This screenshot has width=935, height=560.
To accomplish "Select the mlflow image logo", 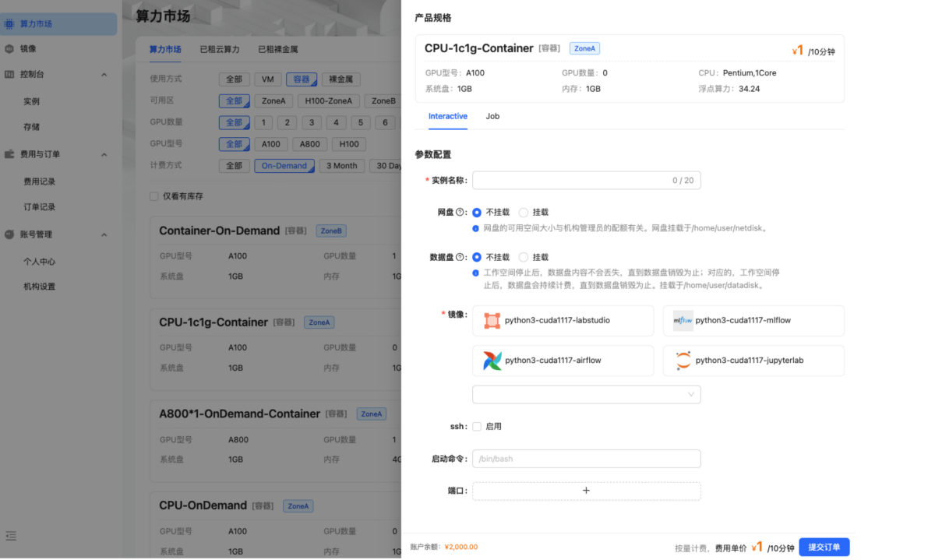I will pos(683,320).
